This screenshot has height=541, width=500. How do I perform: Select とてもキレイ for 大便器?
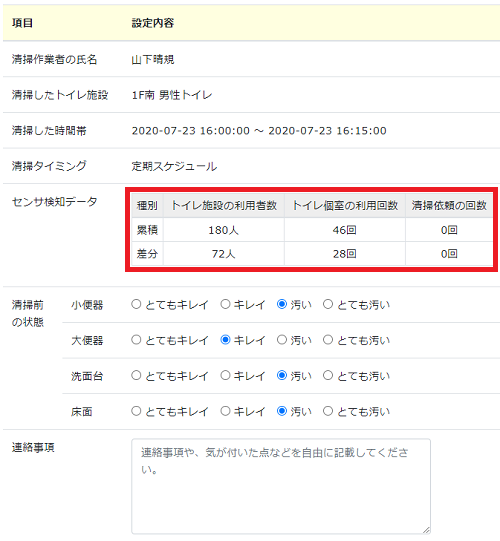[x=136, y=340]
